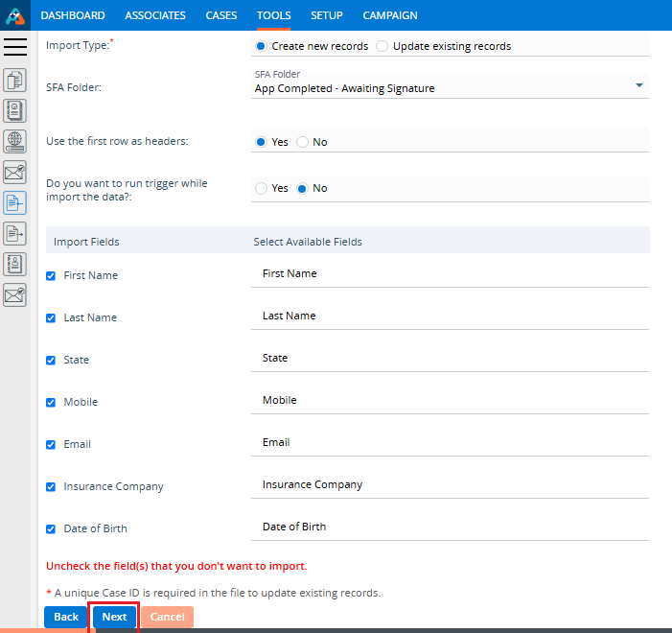Select 'Yes' to run trigger during import
This screenshot has width=672, height=633.
tap(261, 188)
